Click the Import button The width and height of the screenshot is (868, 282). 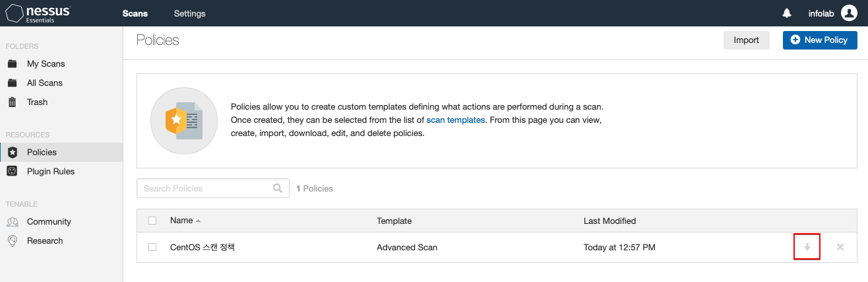coord(746,40)
